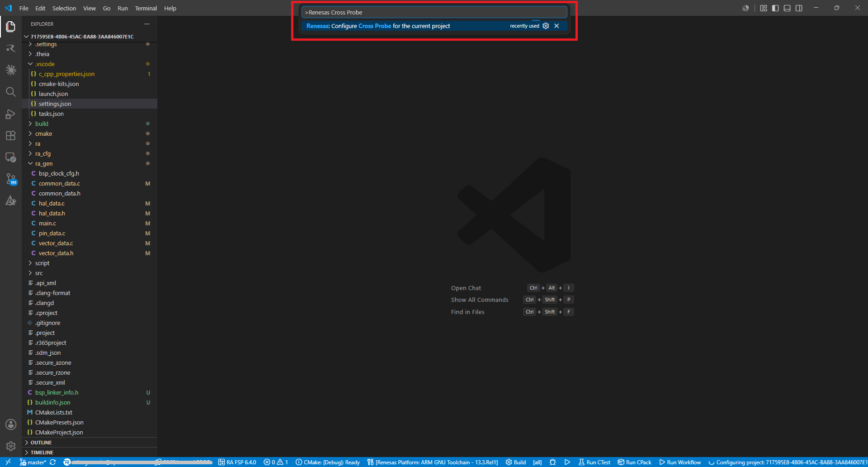This screenshot has width=868, height=467.
Task: Toggle Secondary Side Bar visibility
Action: coord(799,8)
